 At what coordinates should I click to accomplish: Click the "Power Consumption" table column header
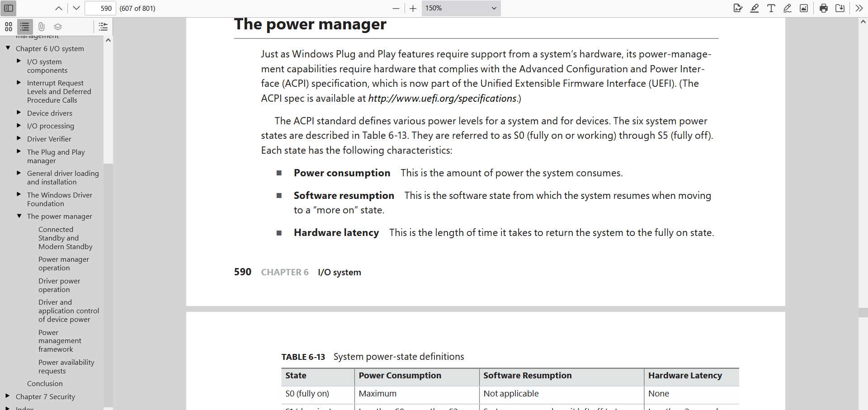point(400,376)
